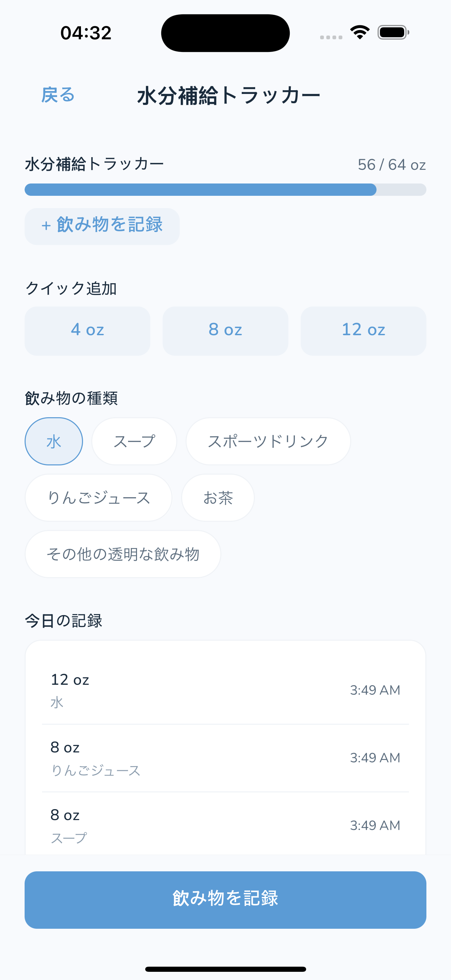451x980 pixels.
Task: Tap the home indicator bar
Action: (x=225, y=969)
